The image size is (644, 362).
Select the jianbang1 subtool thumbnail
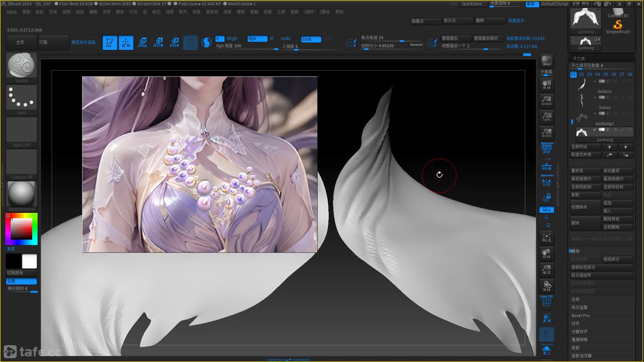pos(582,118)
